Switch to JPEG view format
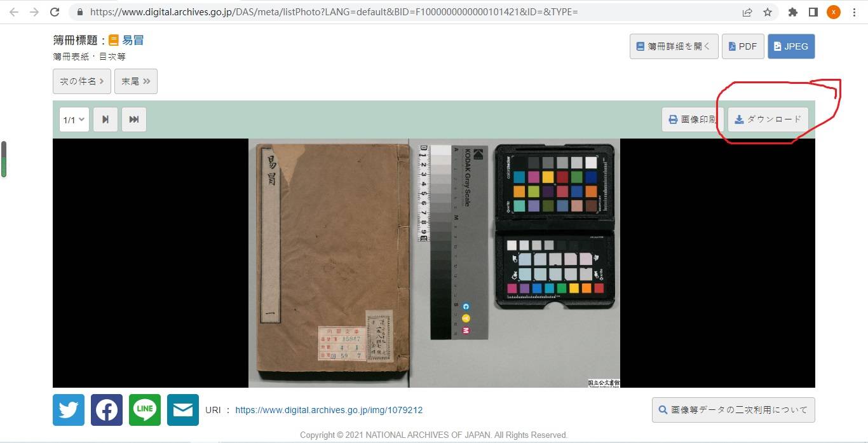Viewport: 868px width, 443px height. [x=791, y=46]
